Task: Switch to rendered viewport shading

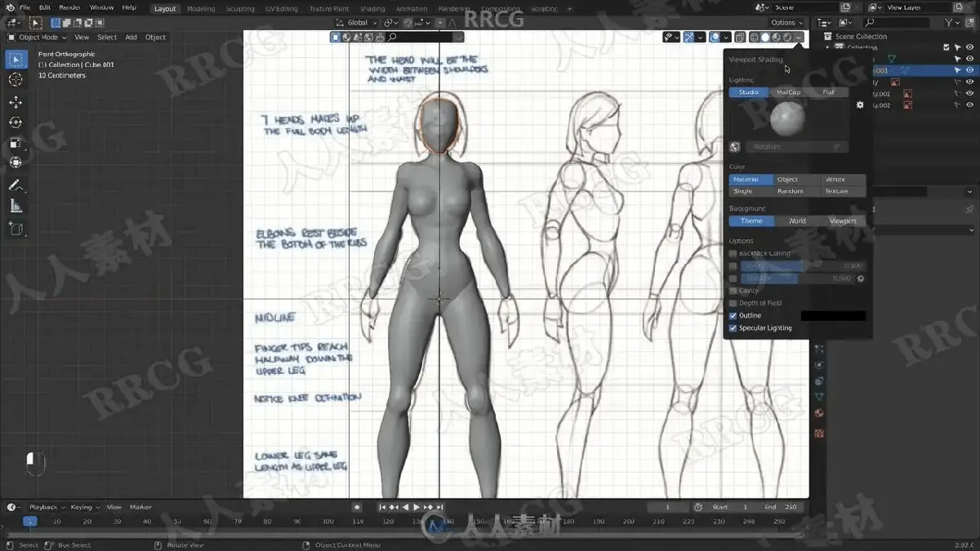Action: 786,37
